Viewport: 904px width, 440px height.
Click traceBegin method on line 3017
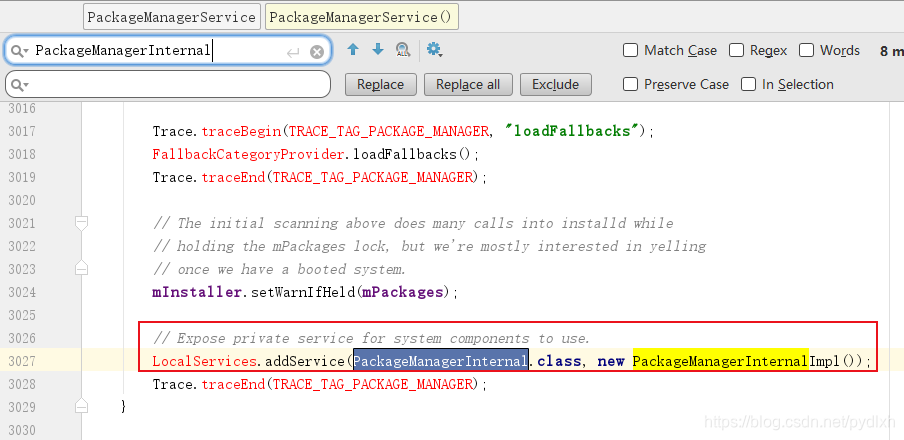pyautogui.click(x=241, y=131)
